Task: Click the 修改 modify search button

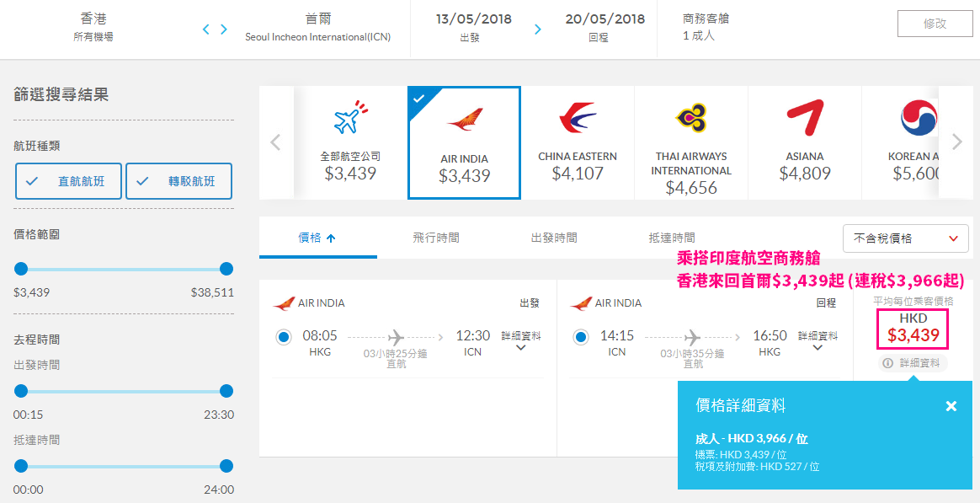Action: (x=935, y=24)
